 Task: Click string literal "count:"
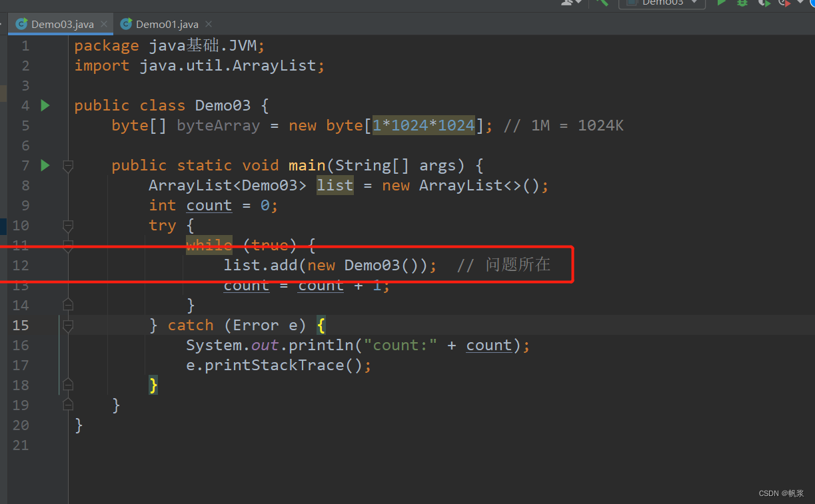click(399, 345)
